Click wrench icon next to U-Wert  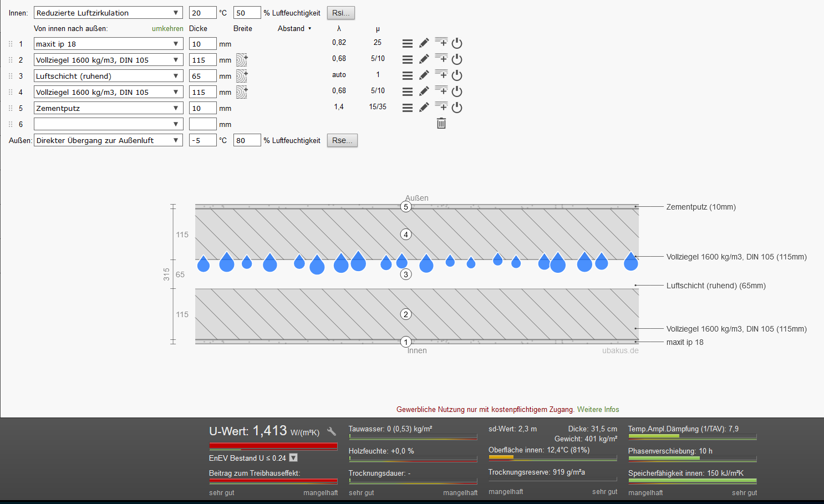click(332, 431)
